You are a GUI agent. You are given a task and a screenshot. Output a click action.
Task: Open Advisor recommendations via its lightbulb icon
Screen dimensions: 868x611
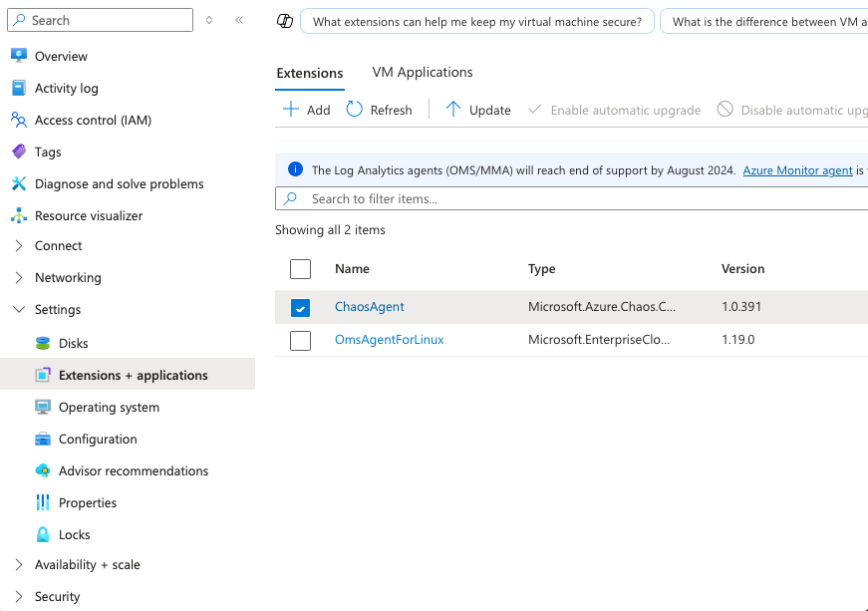(42, 470)
